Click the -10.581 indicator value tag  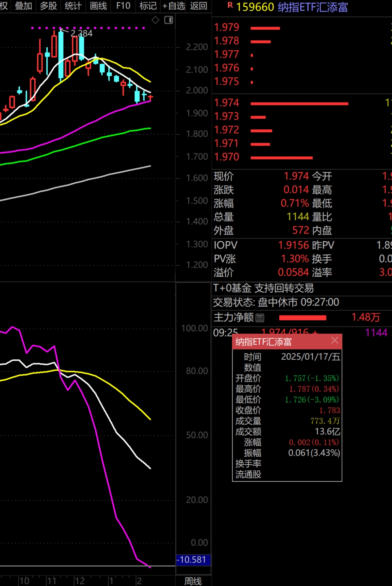(x=193, y=560)
